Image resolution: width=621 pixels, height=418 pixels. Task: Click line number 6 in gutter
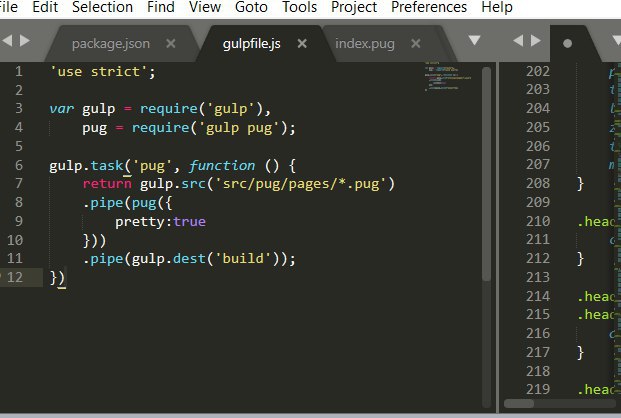point(19,165)
